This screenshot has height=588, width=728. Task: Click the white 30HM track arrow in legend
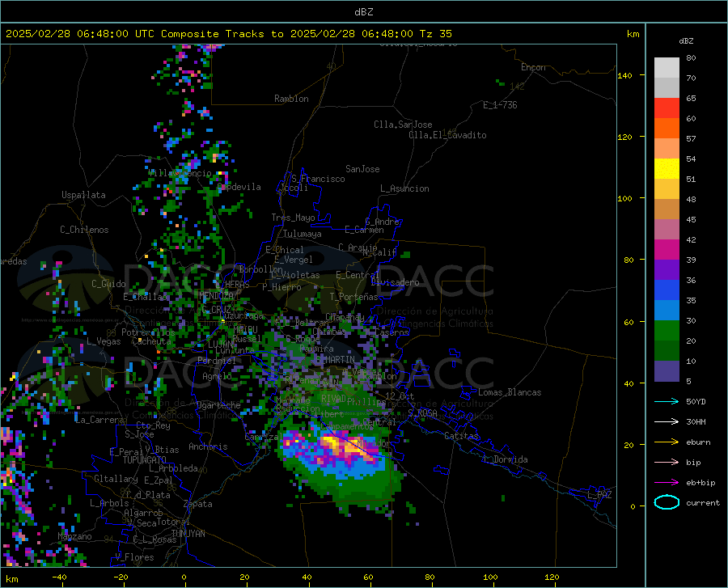click(x=667, y=422)
